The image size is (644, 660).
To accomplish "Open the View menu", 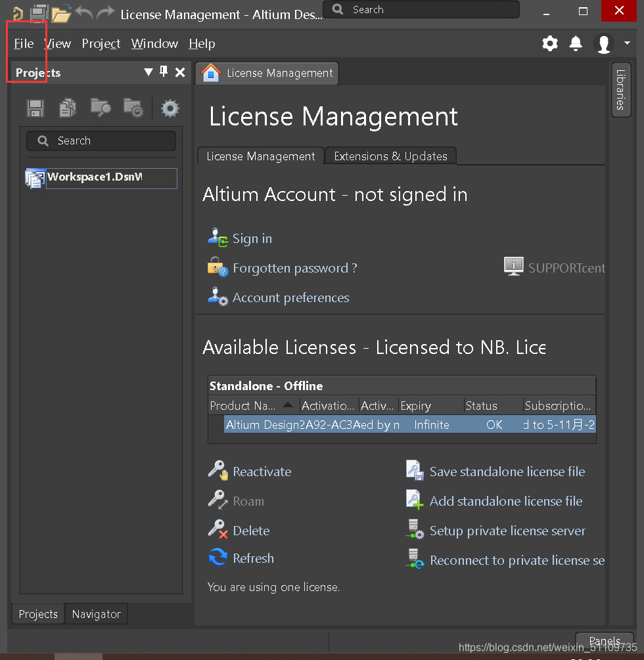I will click(58, 43).
